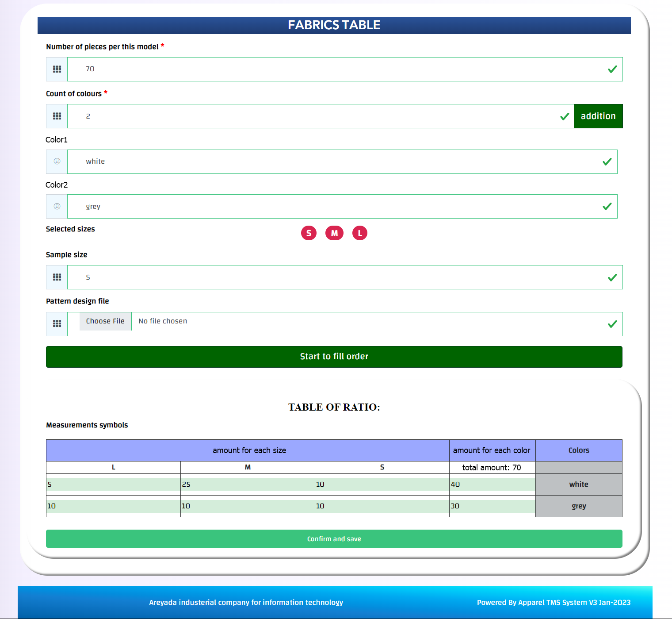Toggle the M size badge
The width and height of the screenshot is (672, 619).
334,233
